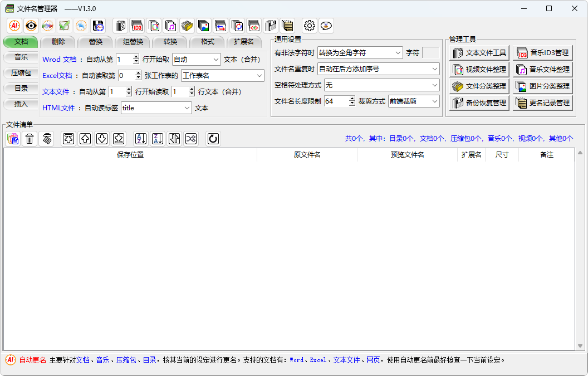Click the 文件名长度限制 stepper up arrow
588x376 pixels.
point(353,98)
